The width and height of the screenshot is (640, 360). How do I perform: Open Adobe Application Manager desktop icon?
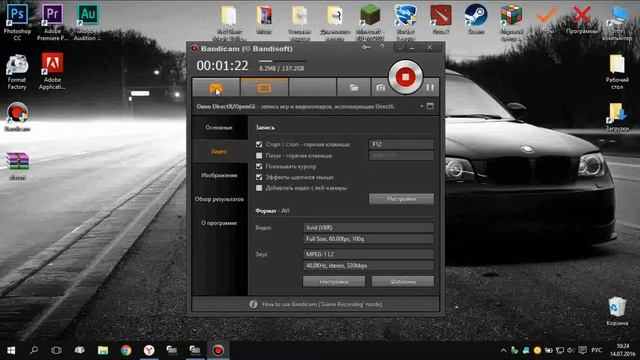[52, 72]
